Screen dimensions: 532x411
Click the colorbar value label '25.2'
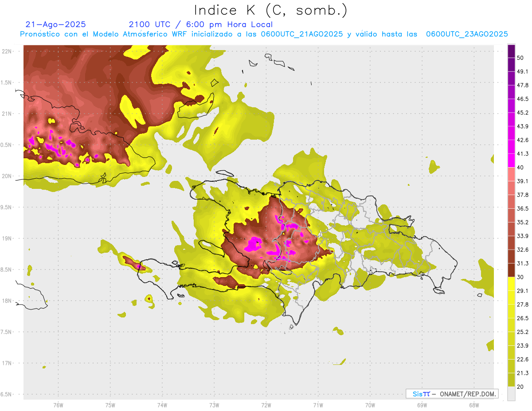pyautogui.click(x=523, y=332)
